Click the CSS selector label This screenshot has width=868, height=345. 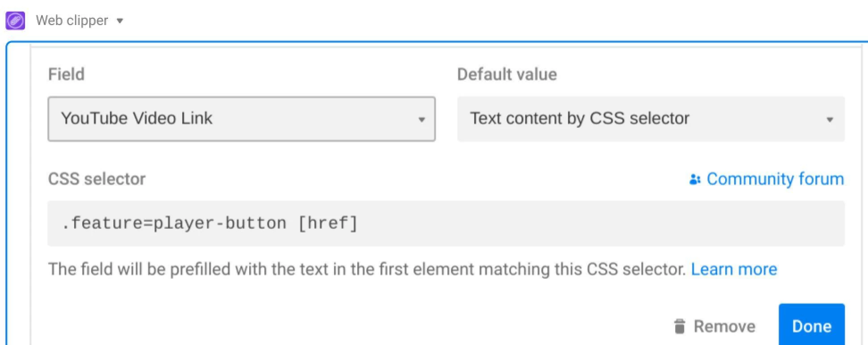click(97, 179)
